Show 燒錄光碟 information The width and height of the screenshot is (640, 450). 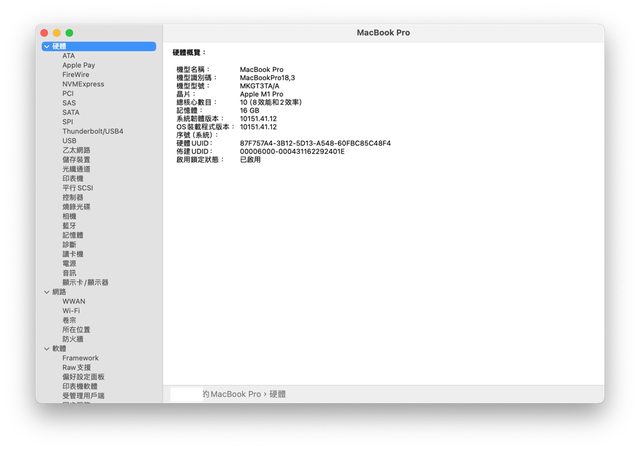(x=76, y=207)
